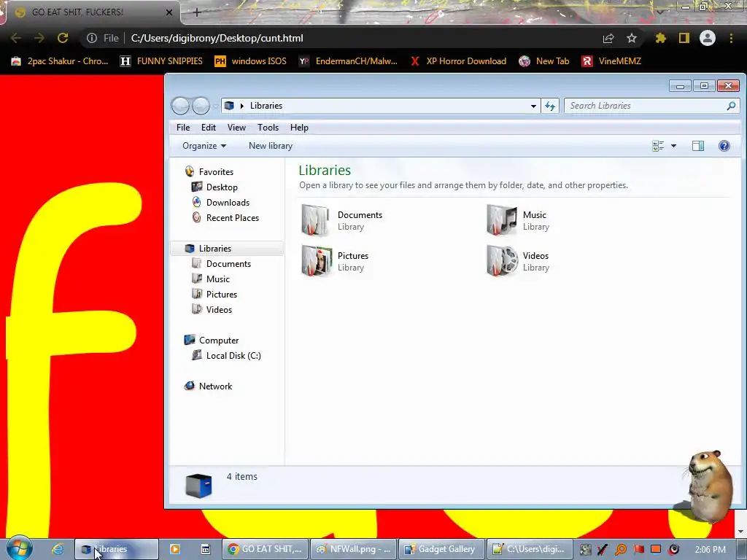Open the View menu in Explorer
The image size is (747, 560).
click(x=236, y=127)
